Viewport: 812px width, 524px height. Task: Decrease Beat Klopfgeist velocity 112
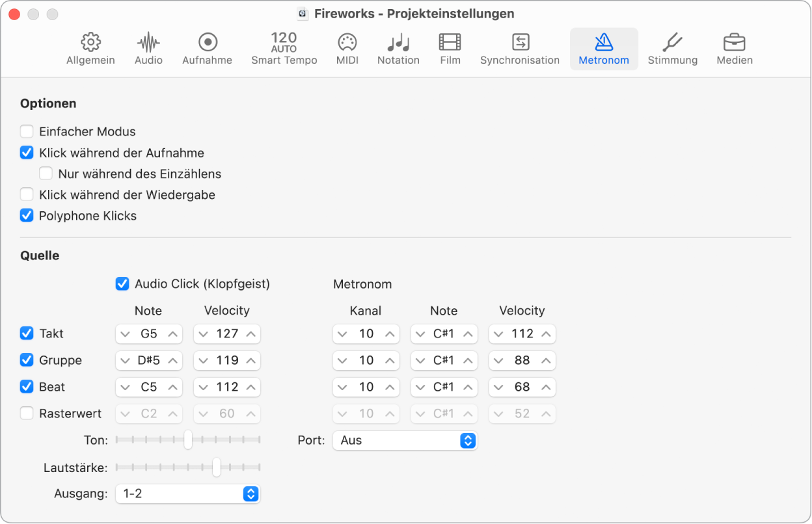[x=203, y=387]
